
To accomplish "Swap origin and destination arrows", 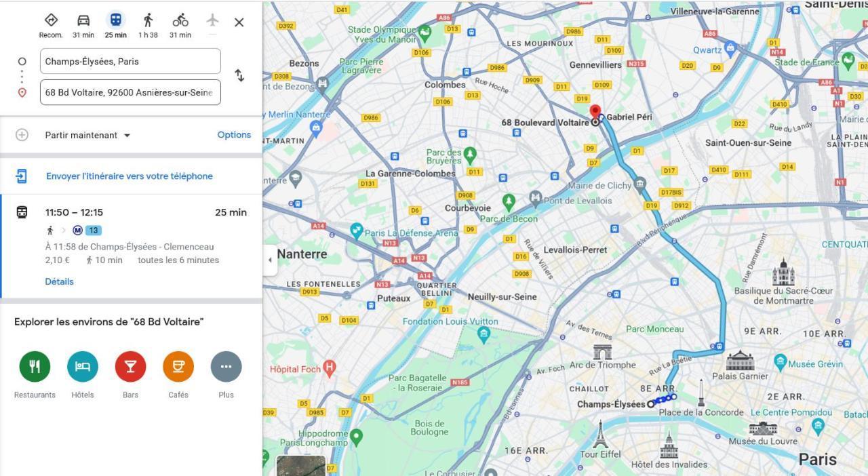I will [239, 75].
